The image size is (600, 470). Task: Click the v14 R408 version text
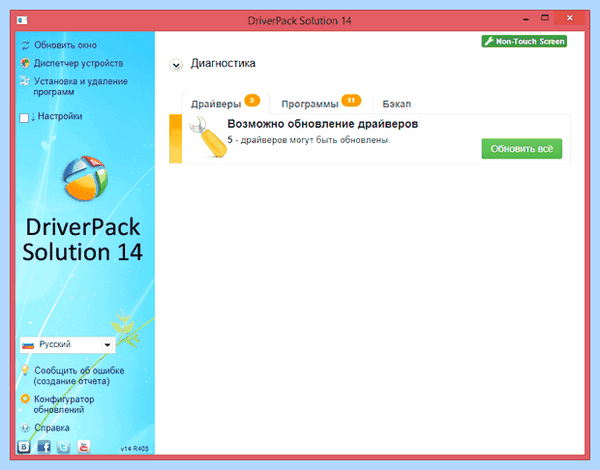134,449
